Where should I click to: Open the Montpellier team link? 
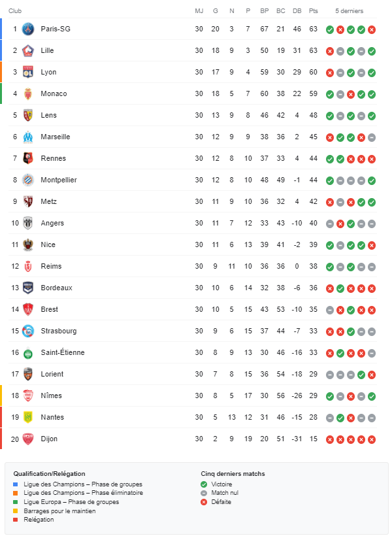(x=59, y=180)
